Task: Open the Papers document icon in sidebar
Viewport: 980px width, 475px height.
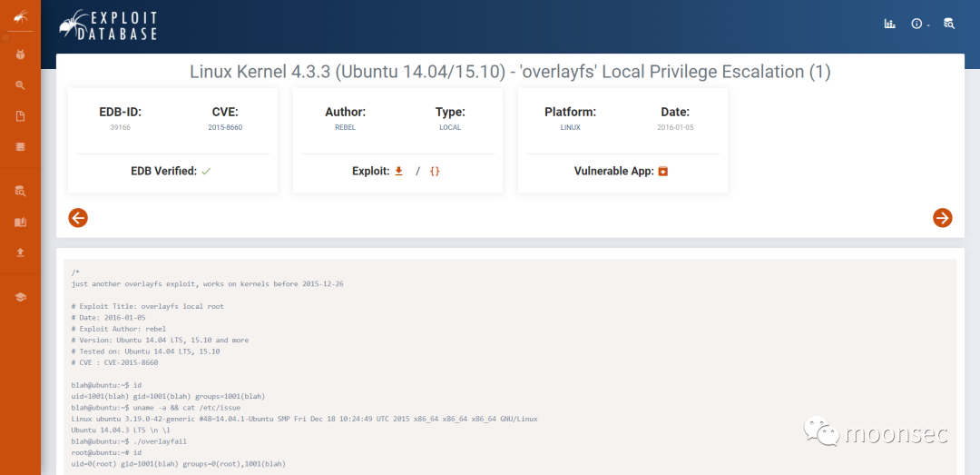Action: tap(20, 115)
